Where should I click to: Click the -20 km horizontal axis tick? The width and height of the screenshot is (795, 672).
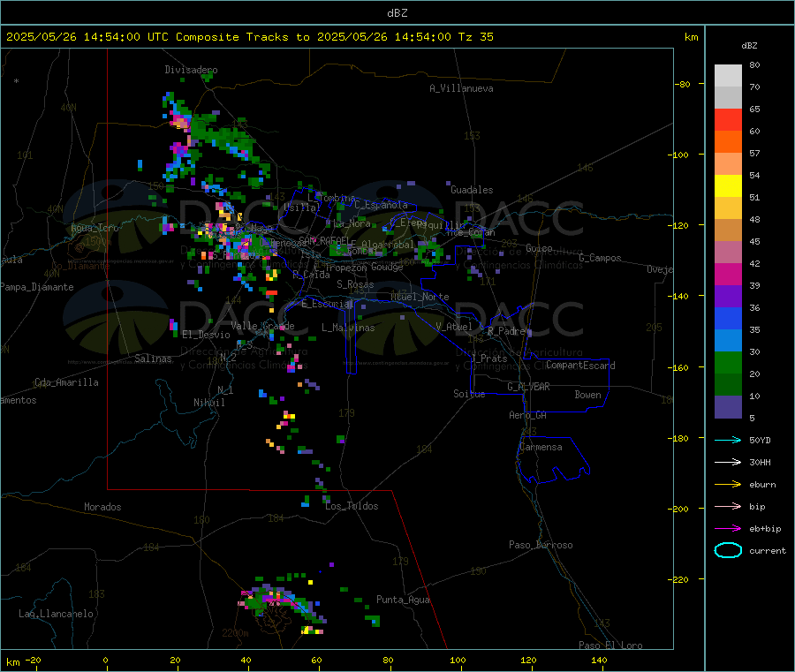[34, 660]
